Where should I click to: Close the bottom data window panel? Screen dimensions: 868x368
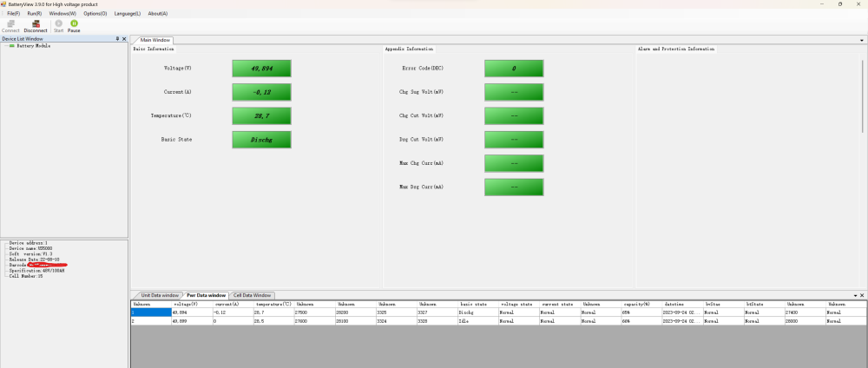pyautogui.click(x=862, y=295)
